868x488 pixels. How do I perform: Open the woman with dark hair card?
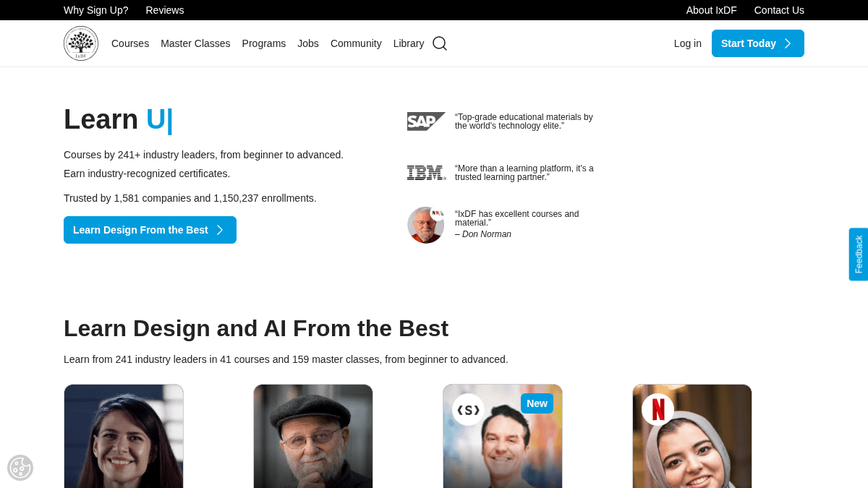pos(124,436)
